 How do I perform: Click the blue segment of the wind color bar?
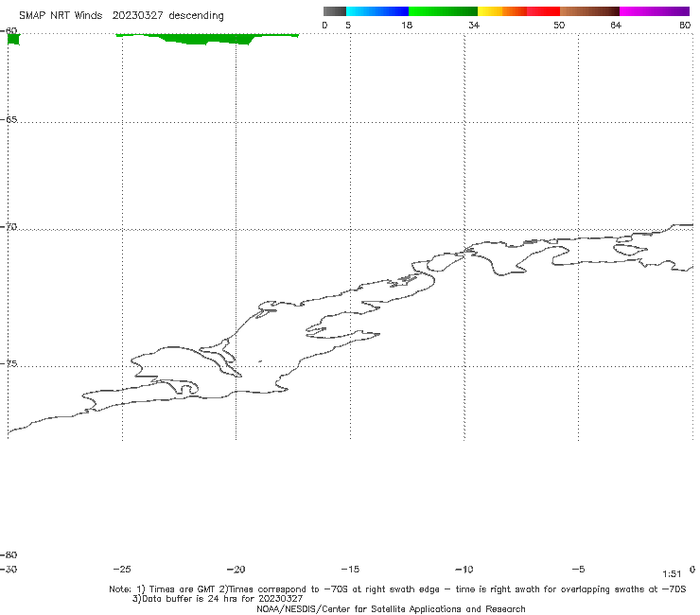coord(377,11)
